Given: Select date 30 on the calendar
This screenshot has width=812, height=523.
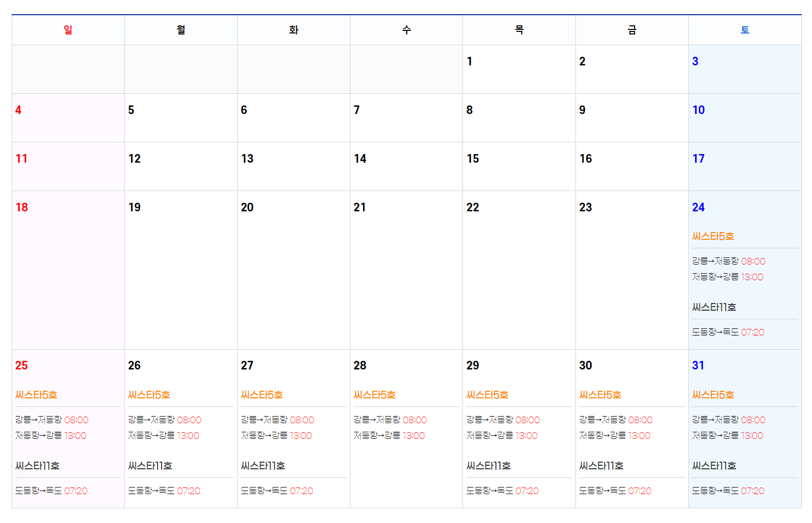Looking at the screenshot, I should click(586, 365).
